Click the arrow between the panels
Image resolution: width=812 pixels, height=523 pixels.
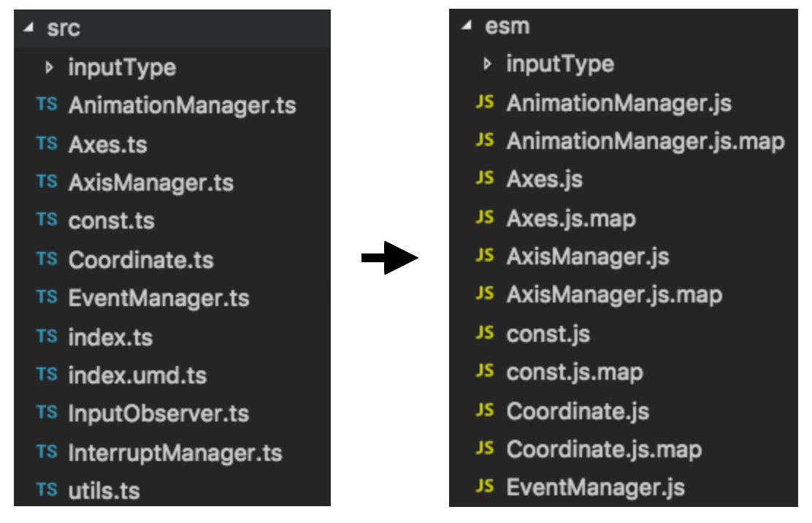402,257
